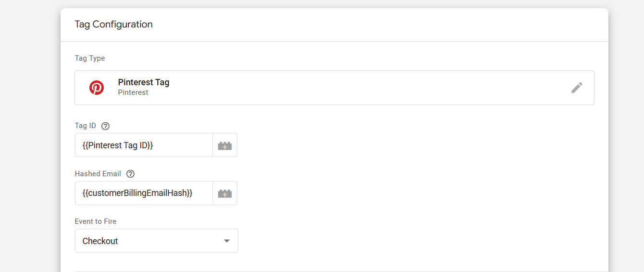Open variable picker beside Hashed Email field

pyautogui.click(x=225, y=194)
